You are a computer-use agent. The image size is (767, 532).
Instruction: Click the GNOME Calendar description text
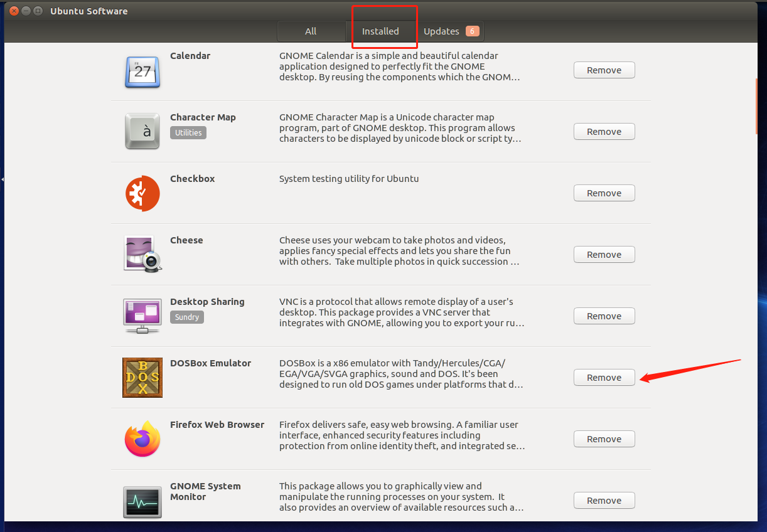coord(400,66)
